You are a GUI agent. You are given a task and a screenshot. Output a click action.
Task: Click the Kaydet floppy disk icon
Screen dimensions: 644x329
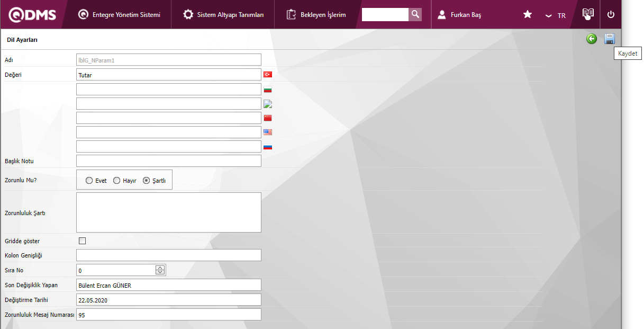click(610, 39)
